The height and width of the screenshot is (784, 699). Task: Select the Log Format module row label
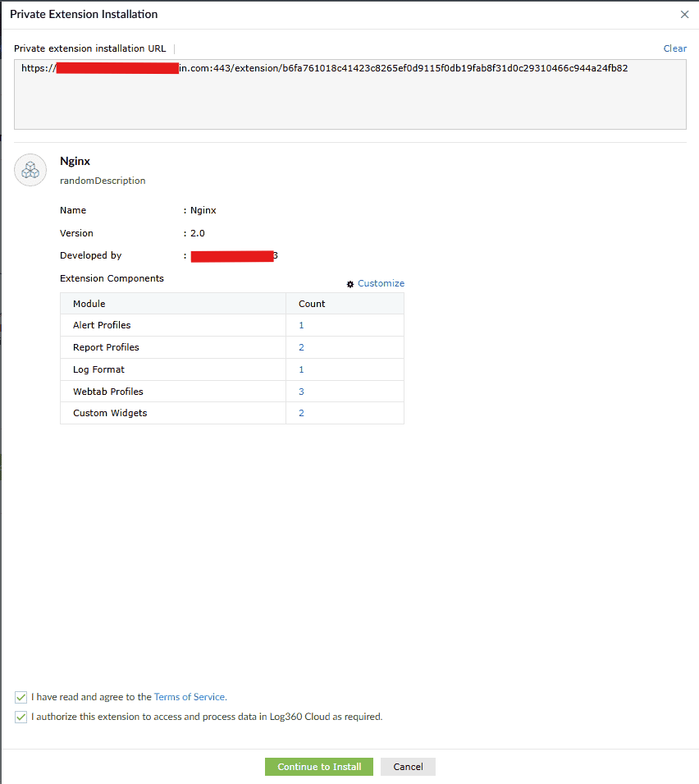pos(98,369)
